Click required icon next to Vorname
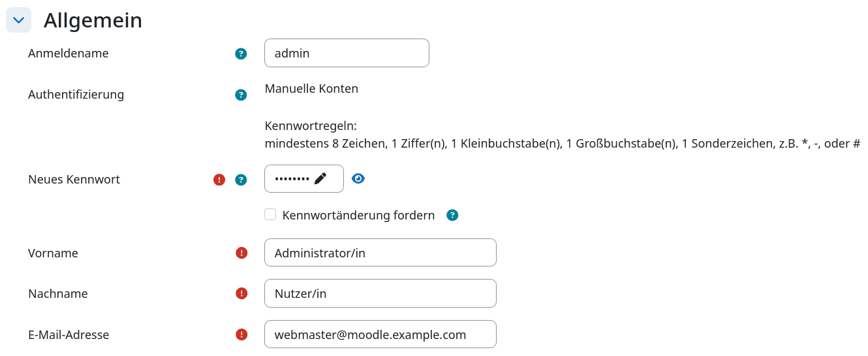 [x=241, y=253]
